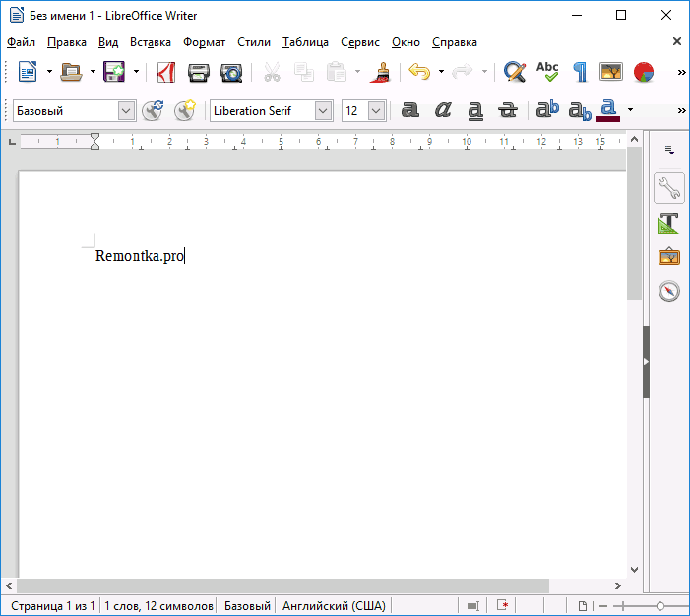
Task: Run Abc spelling check
Action: (547, 72)
